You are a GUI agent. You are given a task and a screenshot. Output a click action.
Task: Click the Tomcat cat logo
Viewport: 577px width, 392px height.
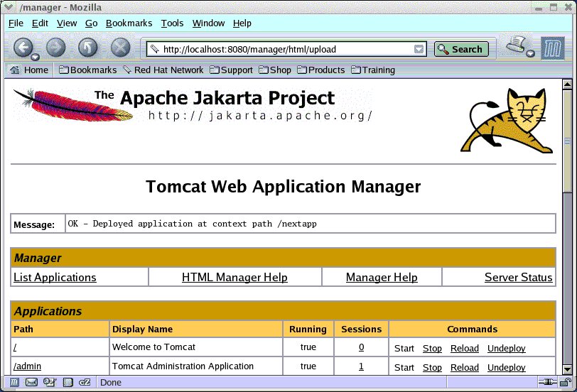point(507,120)
